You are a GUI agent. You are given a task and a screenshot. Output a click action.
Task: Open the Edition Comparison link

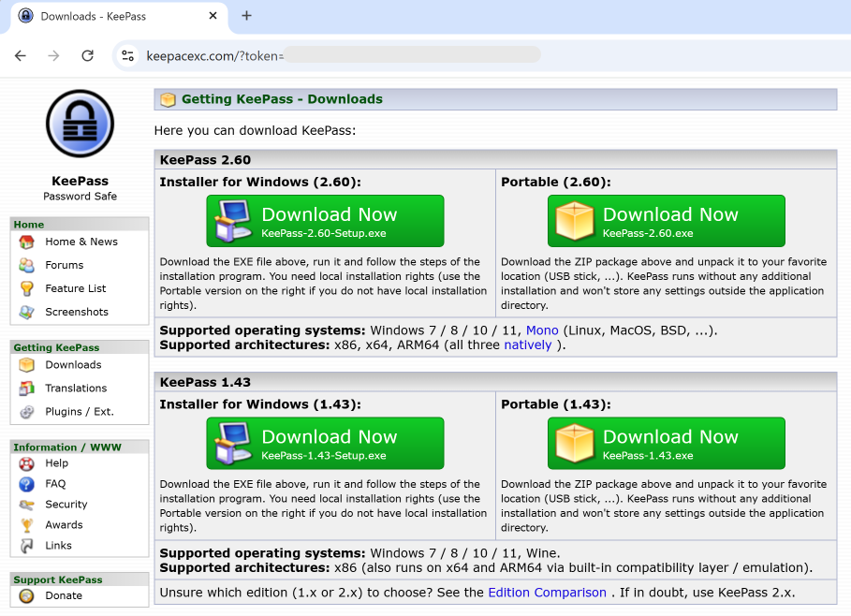pyautogui.click(x=547, y=593)
